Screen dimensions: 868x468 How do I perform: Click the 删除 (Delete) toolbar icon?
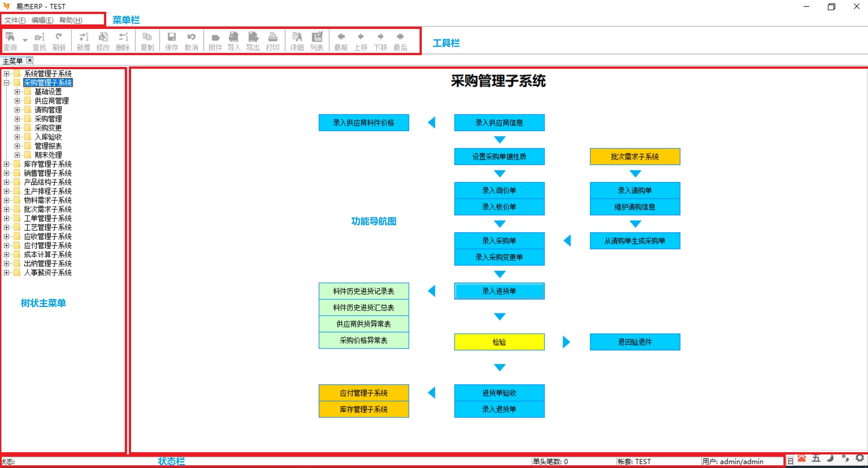123,41
